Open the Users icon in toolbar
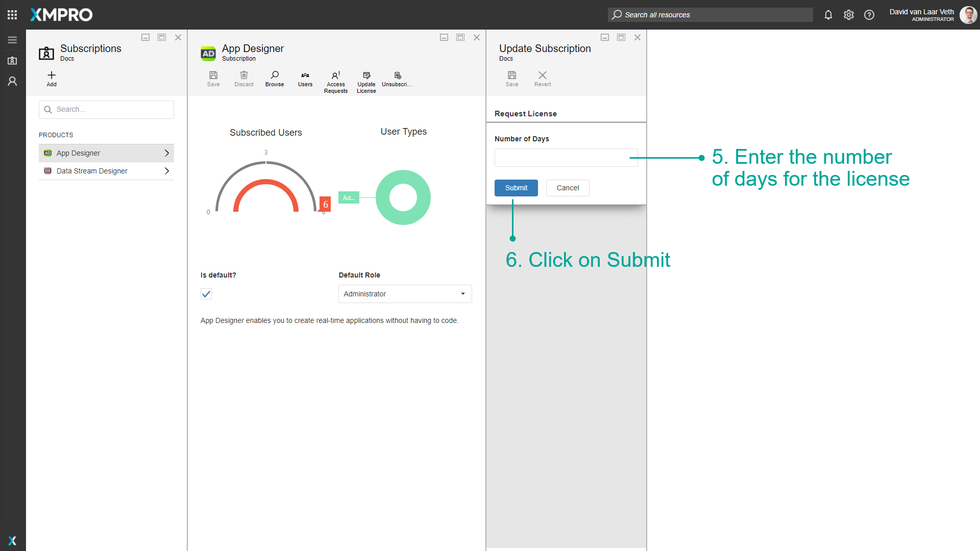The image size is (980, 551). [305, 76]
